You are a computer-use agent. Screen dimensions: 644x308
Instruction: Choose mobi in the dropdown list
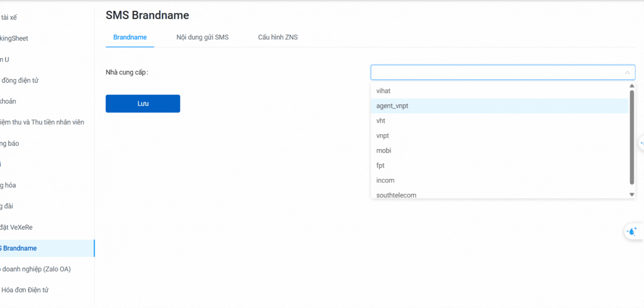pos(383,151)
